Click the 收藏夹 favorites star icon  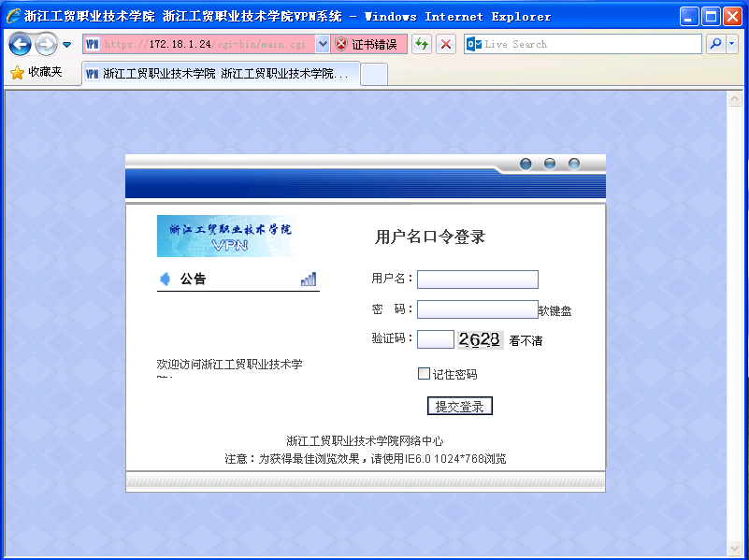(x=17, y=73)
